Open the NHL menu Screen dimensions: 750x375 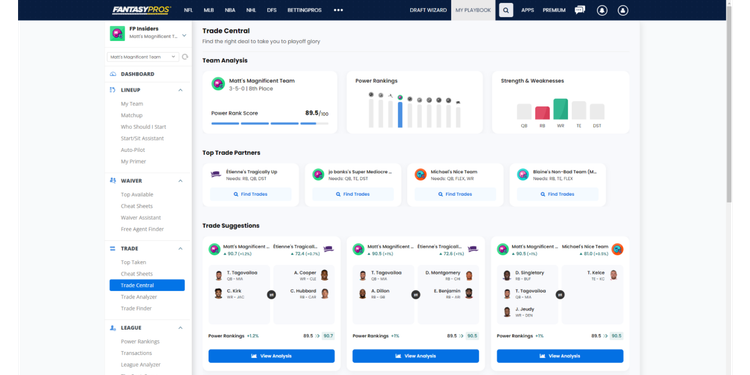pyautogui.click(x=251, y=10)
